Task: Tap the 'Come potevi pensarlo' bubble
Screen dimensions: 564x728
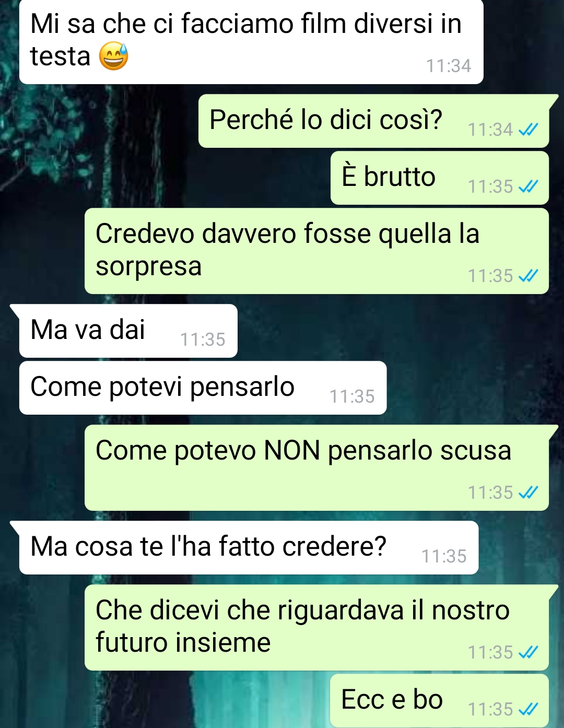Action: (x=203, y=388)
